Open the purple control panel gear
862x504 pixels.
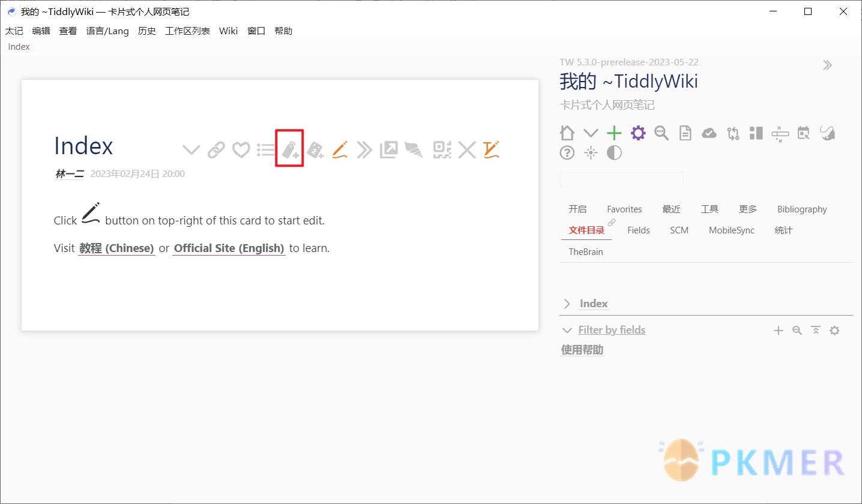click(638, 133)
